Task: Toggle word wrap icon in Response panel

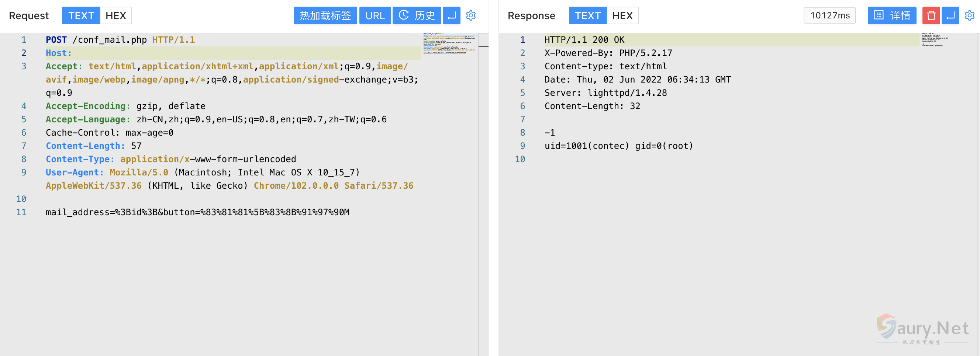Action: pyautogui.click(x=950, y=15)
